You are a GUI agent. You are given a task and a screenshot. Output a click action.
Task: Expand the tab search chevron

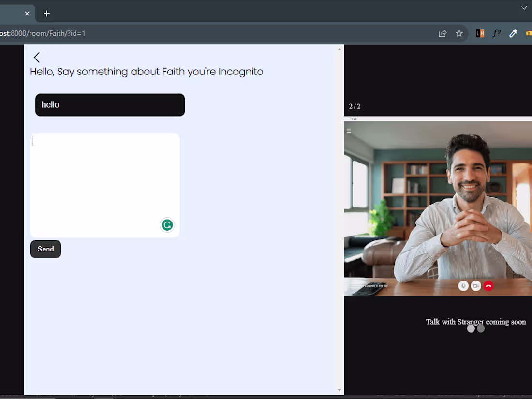point(524,8)
